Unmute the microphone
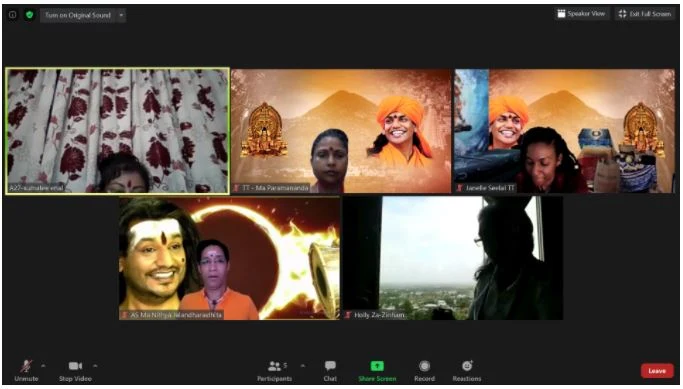Viewport: 683px width, 389px height. point(26,371)
